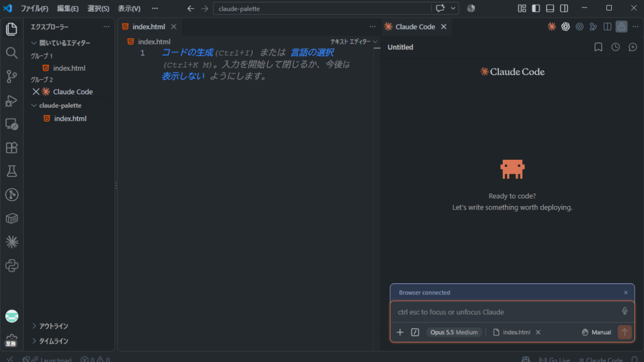
Task: Open the Remote Explorer view
Action: click(x=12, y=124)
